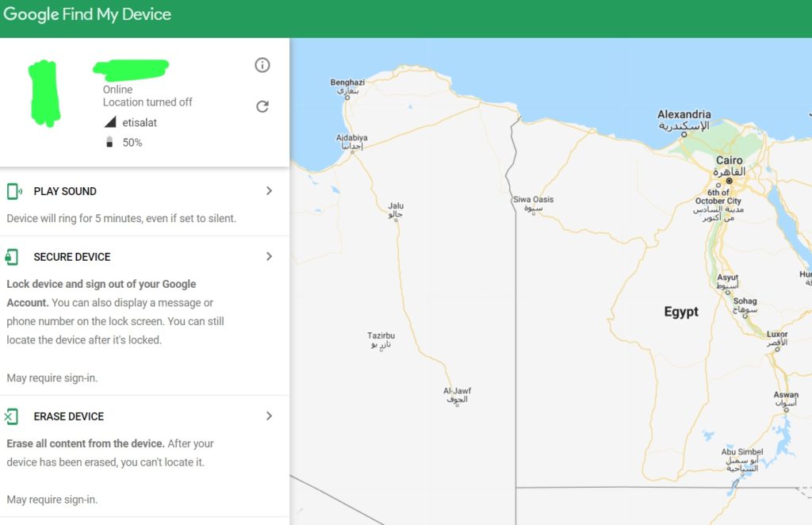The image size is (812, 525).
Task: Refresh the device location status
Action: pos(262,106)
